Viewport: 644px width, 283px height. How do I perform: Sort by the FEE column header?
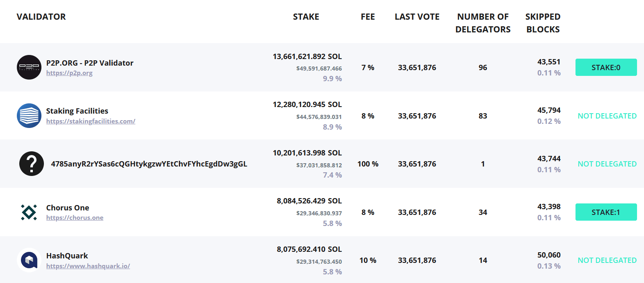(x=368, y=17)
